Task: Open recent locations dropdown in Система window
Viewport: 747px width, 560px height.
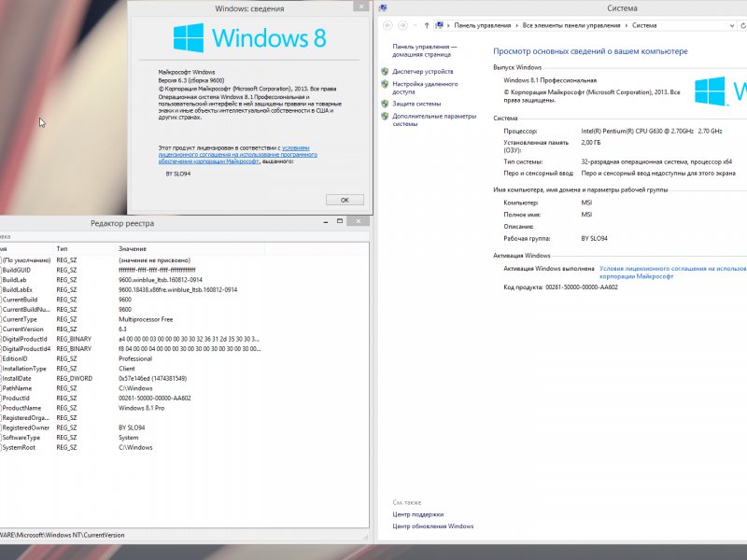Action: point(415,26)
